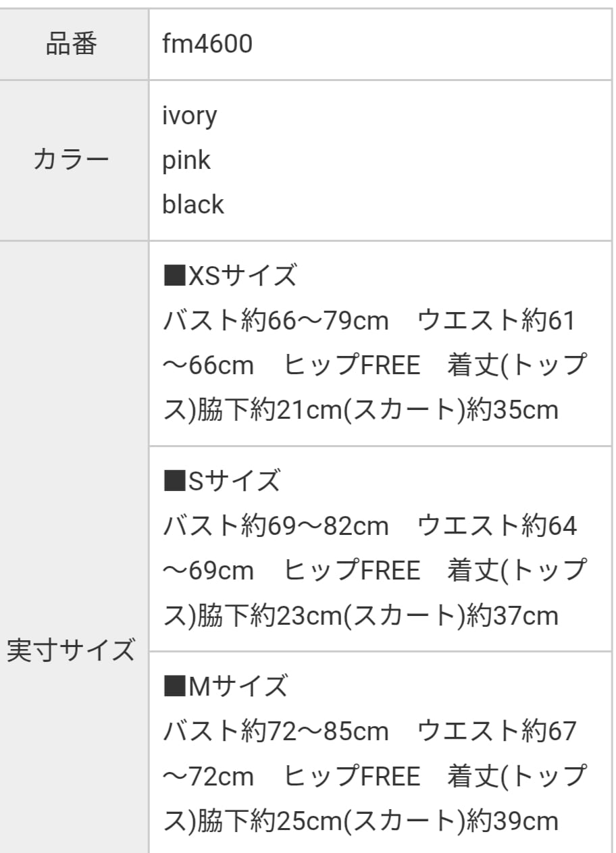Select the Mサイズ heading text
The height and width of the screenshot is (853, 616).
[x=238, y=686]
